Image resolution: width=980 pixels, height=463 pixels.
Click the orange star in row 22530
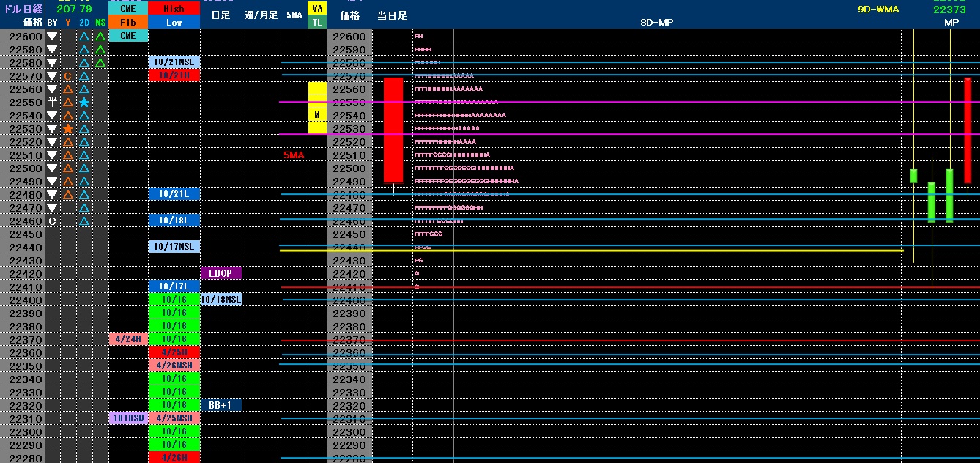click(x=68, y=129)
